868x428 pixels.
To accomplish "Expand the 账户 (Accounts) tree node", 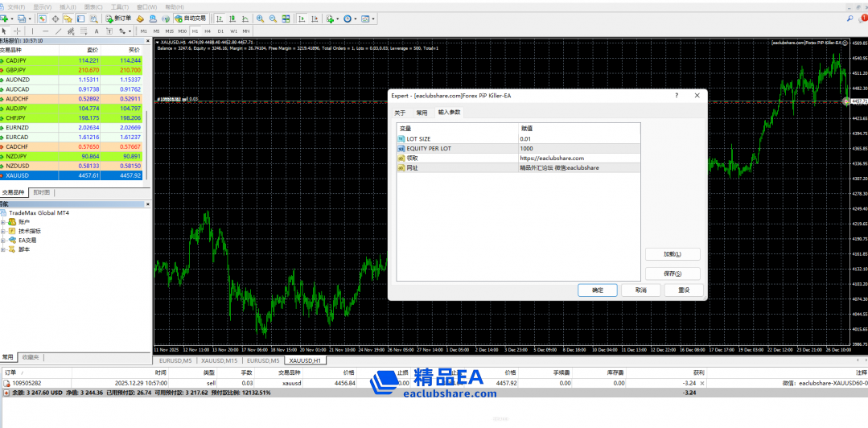I will click(x=3, y=221).
